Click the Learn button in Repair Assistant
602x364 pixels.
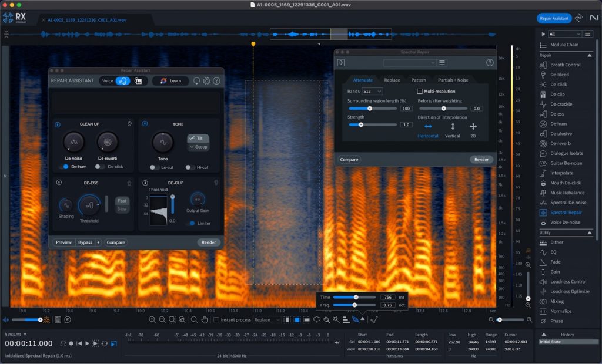click(170, 81)
